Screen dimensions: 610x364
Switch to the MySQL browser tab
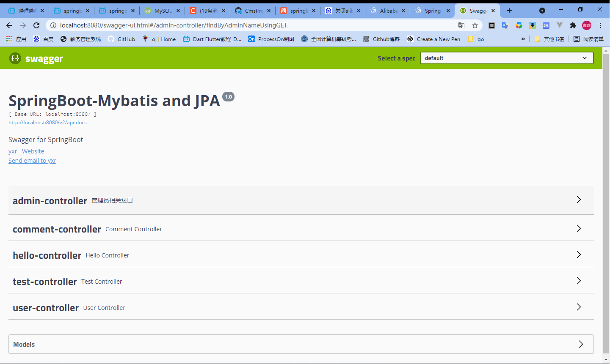162,11
